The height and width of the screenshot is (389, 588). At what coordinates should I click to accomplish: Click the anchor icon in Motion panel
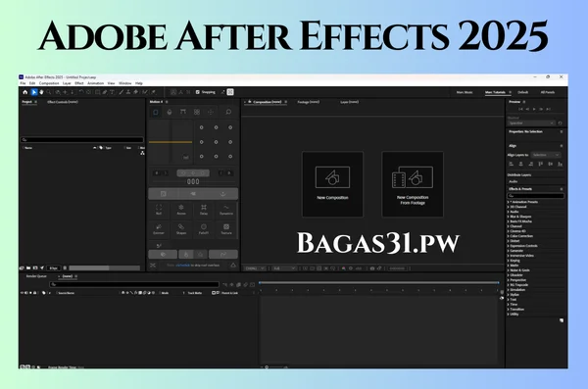pos(222,194)
